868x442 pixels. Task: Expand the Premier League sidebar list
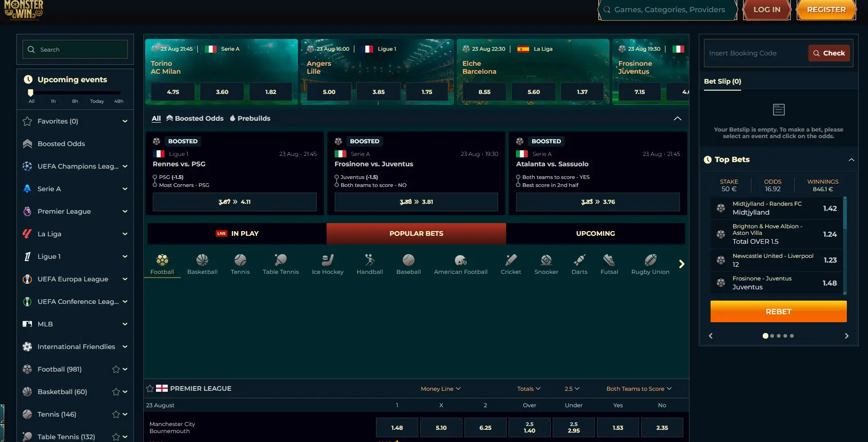pos(125,211)
